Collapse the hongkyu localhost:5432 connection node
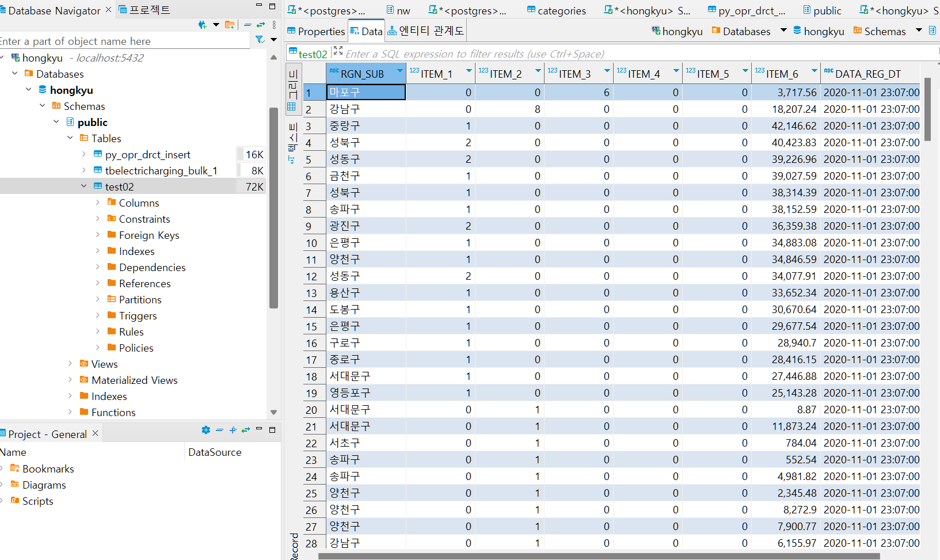This screenshot has width=940, height=560. (2, 58)
